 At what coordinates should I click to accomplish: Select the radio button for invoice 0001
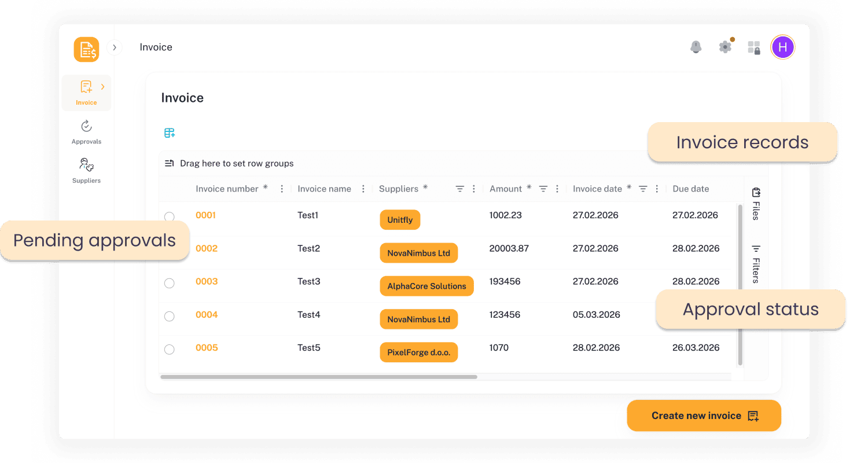[x=169, y=216]
